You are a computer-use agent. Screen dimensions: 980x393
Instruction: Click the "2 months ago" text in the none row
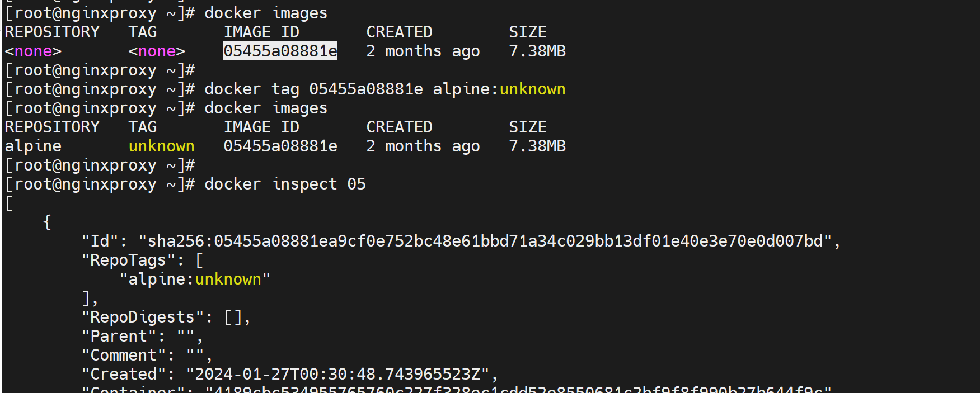pos(423,51)
